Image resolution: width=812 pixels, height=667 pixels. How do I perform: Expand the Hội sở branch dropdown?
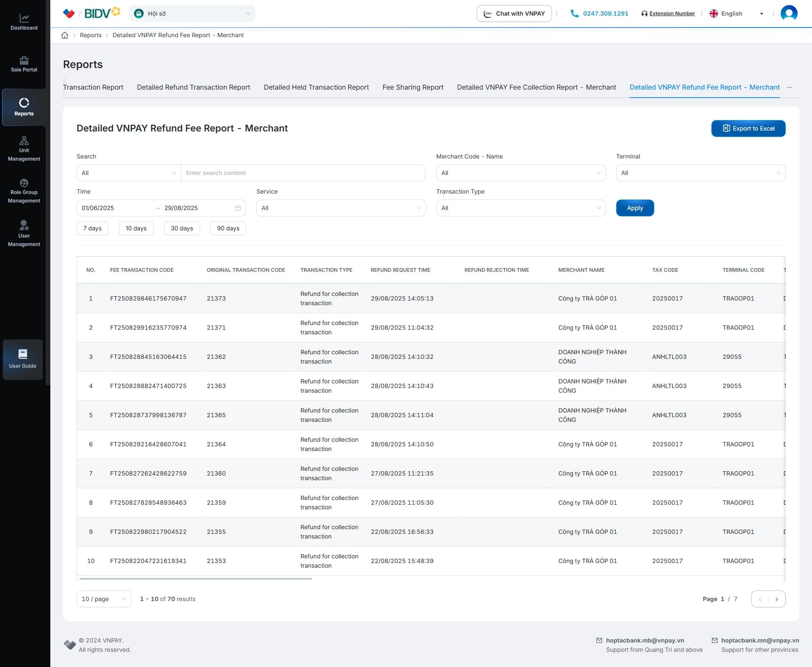192,14
